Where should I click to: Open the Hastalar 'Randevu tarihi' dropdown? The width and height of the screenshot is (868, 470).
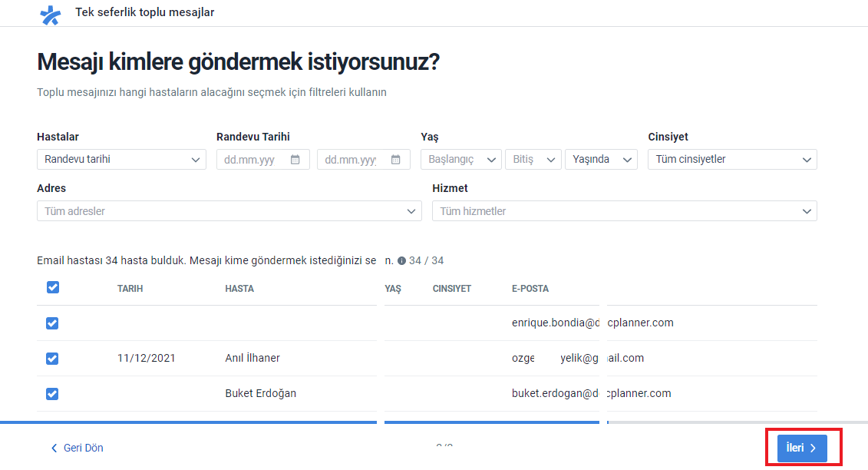121,160
